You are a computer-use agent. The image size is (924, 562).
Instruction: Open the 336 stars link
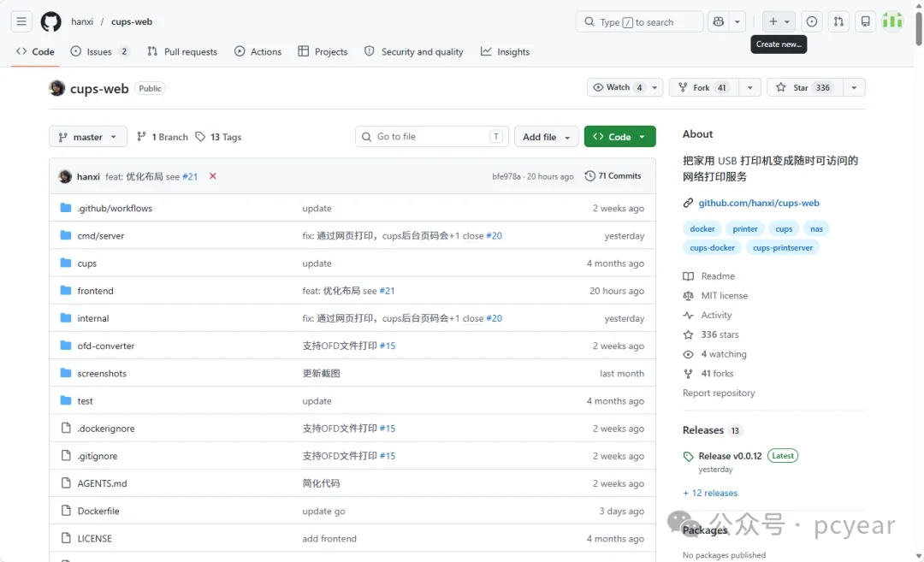click(x=711, y=334)
